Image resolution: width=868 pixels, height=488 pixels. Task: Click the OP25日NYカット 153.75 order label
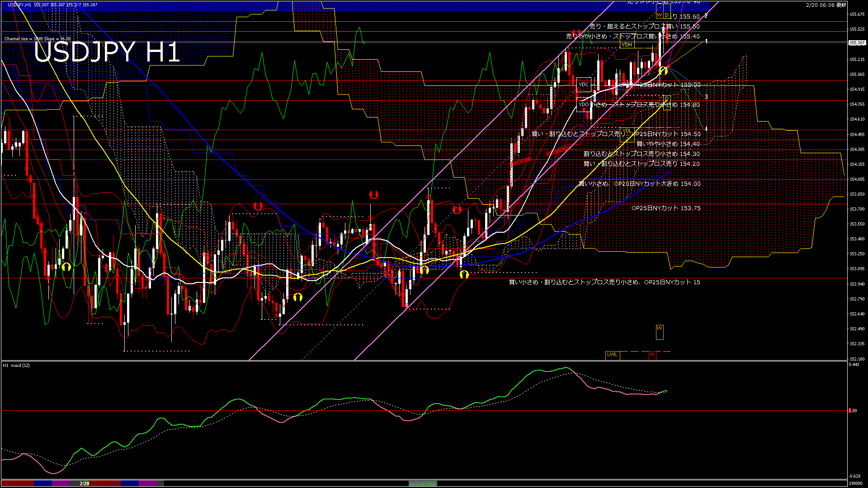pyautogui.click(x=665, y=208)
